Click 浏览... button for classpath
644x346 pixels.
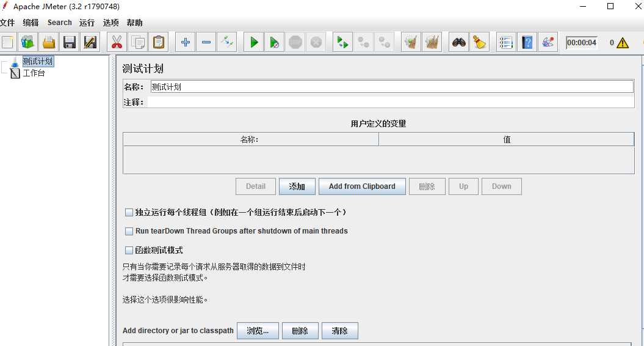click(x=258, y=331)
